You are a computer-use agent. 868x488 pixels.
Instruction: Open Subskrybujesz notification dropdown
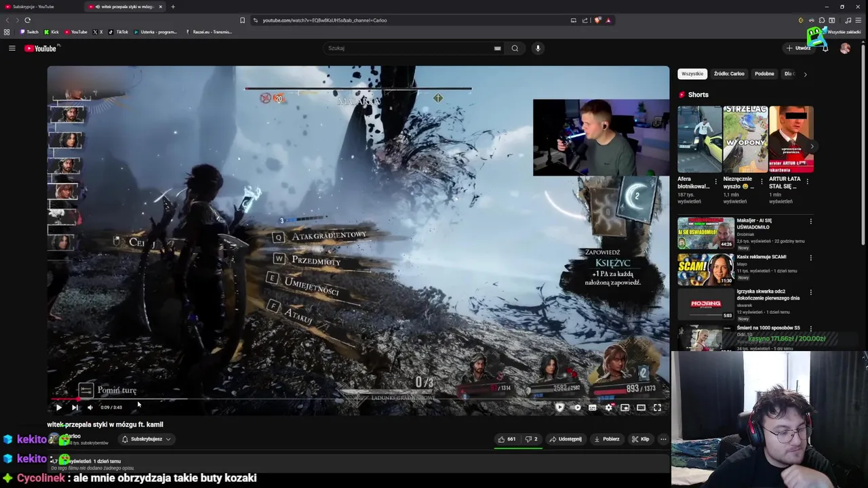coord(146,439)
